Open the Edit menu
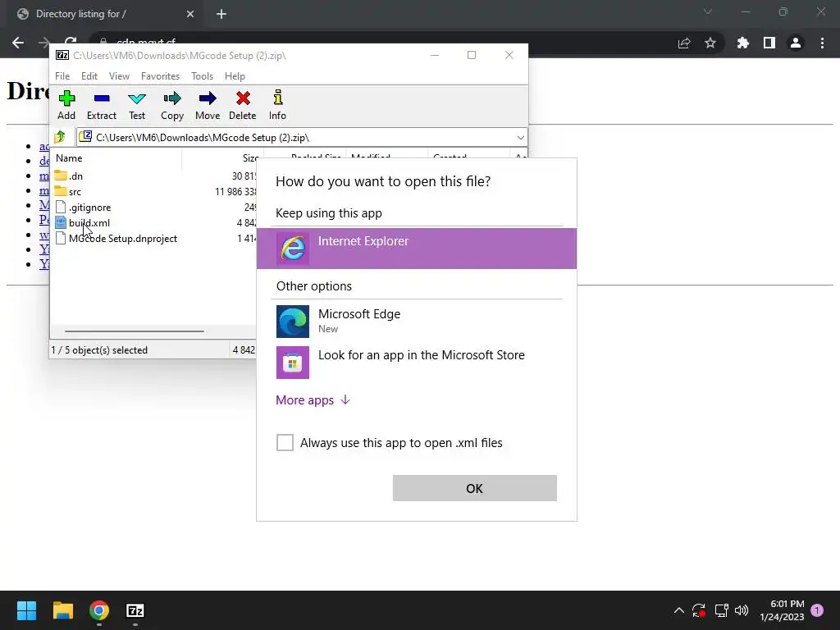The height and width of the screenshot is (630, 840). point(89,76)
